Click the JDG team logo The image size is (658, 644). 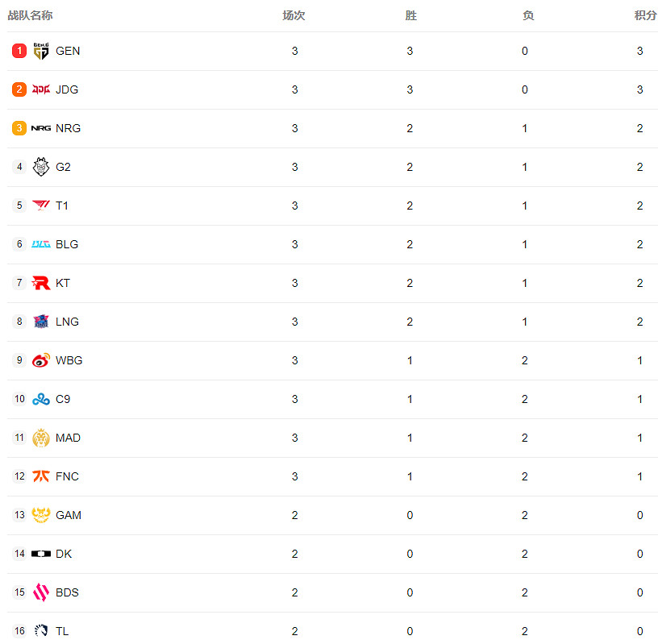coord(41,89)
